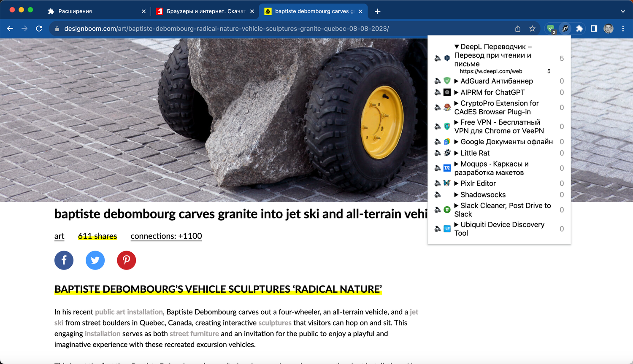Toggle the mute icon for DeepL Переводчик

coord(438,58)
